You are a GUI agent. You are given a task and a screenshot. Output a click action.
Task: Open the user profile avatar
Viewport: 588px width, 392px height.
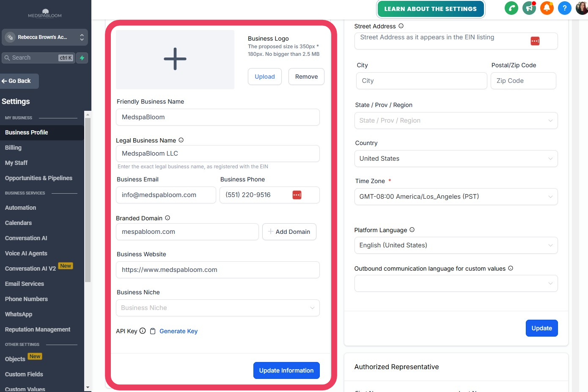point(582,8)
